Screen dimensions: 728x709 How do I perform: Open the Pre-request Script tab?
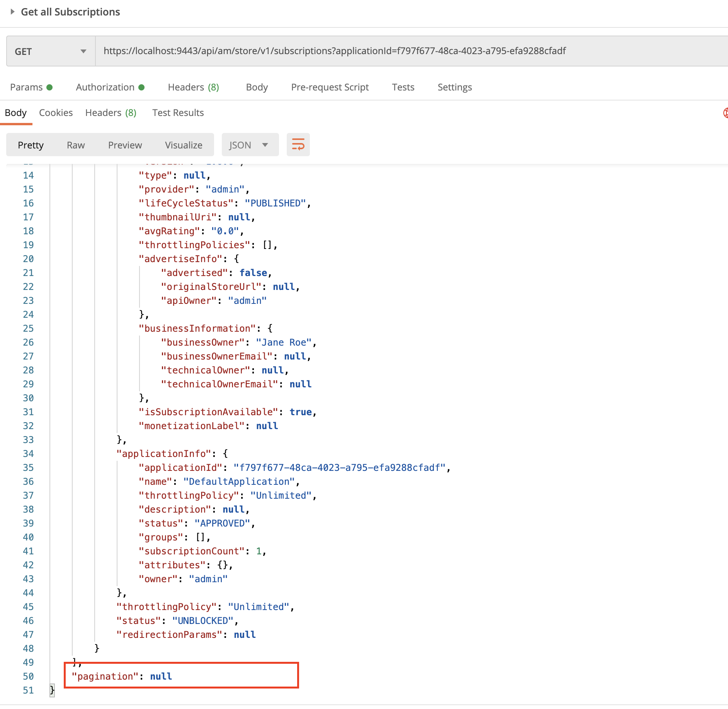(x=330, y=87)
